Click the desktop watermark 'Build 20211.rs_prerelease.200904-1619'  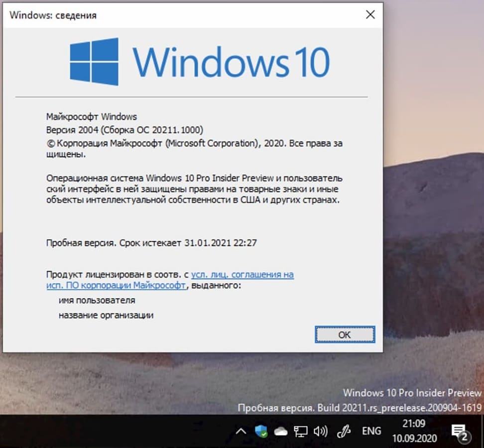coord(399,408)
